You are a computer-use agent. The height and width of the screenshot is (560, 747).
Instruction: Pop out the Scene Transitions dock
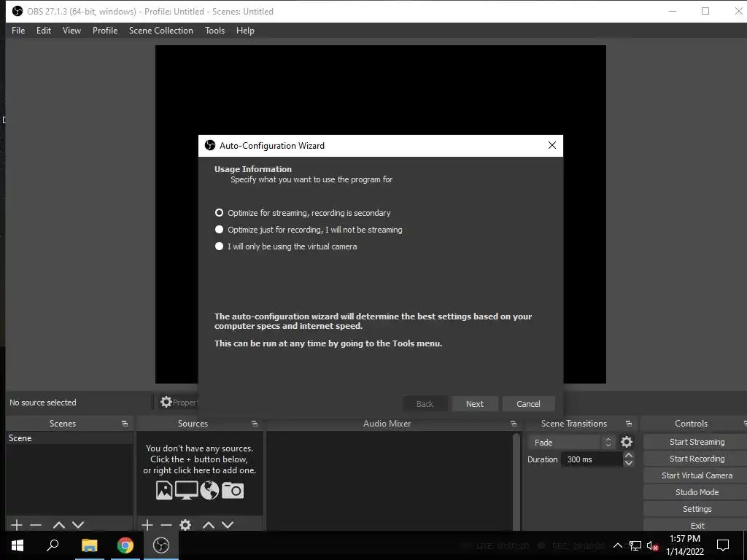pos(628,424)
